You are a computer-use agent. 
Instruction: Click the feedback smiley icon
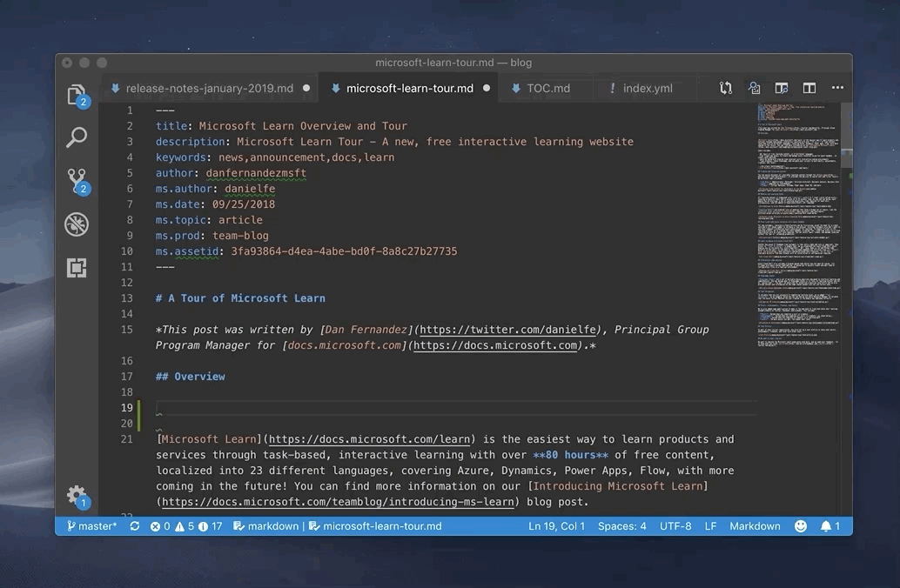800,526
